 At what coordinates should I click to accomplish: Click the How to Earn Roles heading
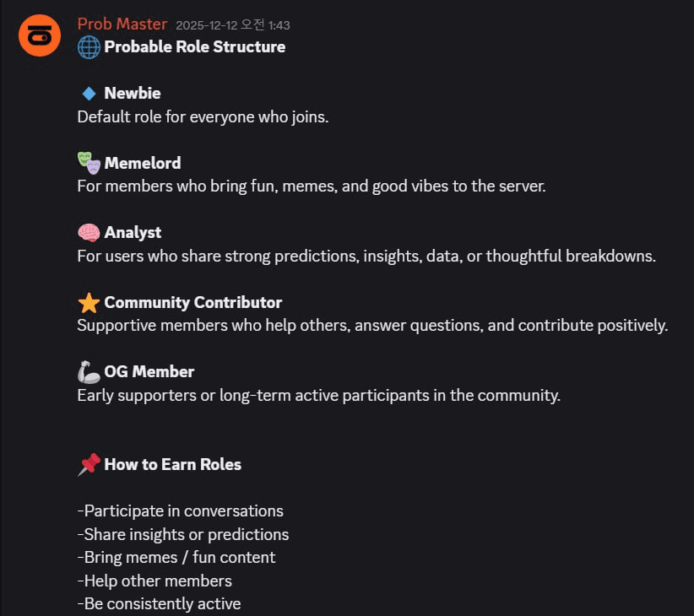click(172, 465)
